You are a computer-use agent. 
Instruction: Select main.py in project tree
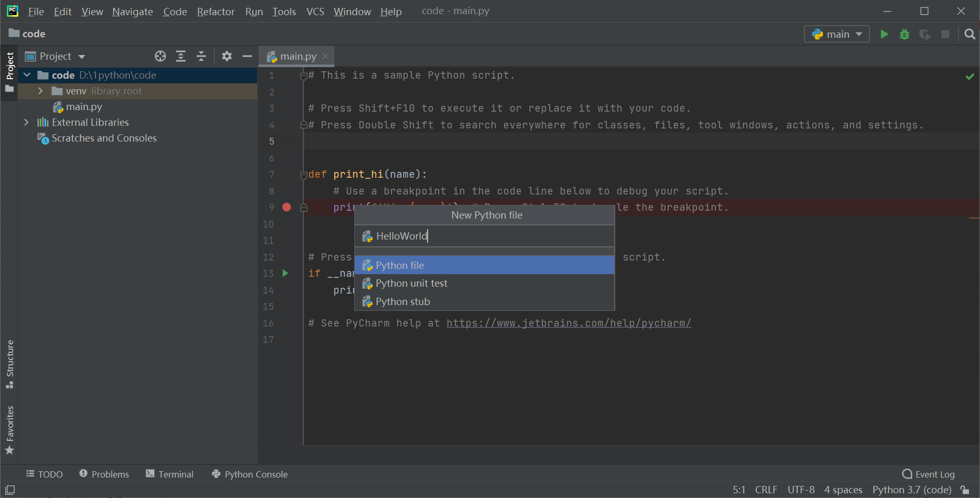click(84, 106)
